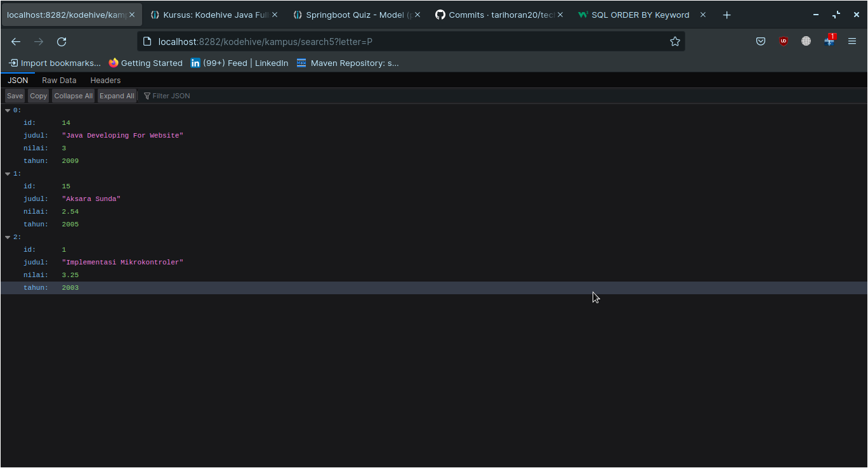
Task: Open the Firefox hamburger menu
Action: pos(852,41)
